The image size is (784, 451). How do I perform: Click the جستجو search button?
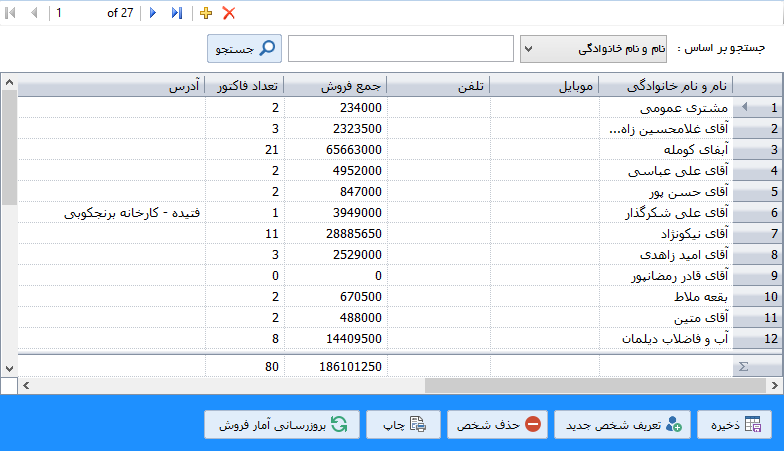[245, 48]
